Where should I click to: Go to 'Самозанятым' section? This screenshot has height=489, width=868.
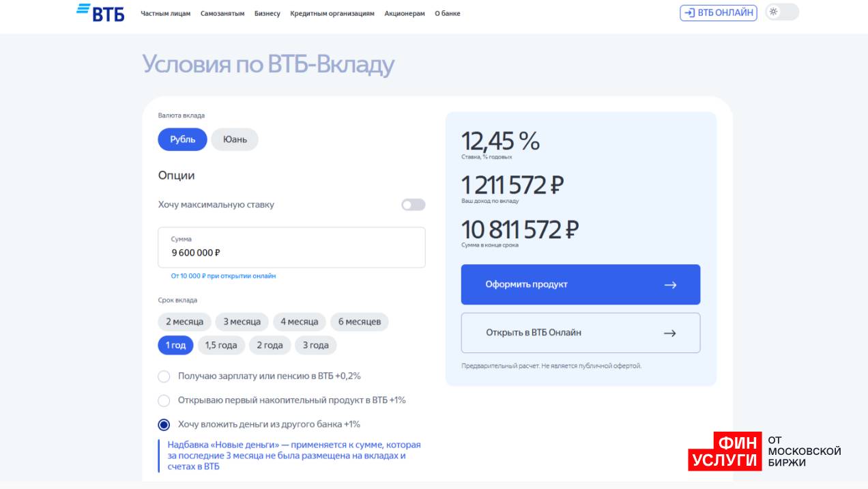tap(222, 14)
